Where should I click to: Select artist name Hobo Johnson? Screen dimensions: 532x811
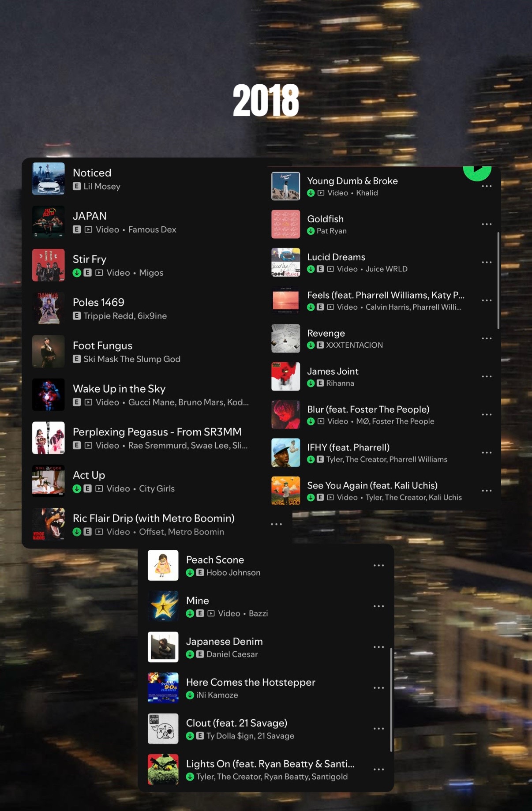point(233,573)
